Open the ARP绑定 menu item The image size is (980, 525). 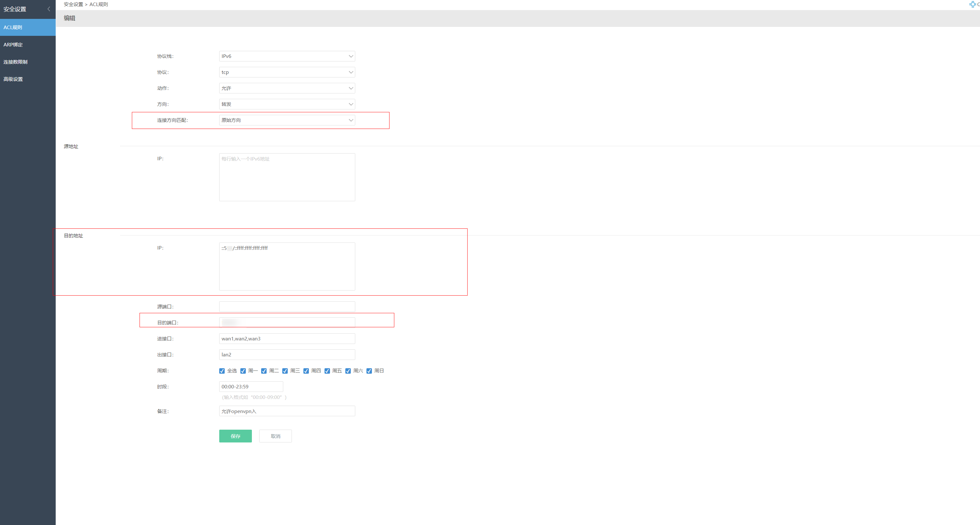(13, 44)
